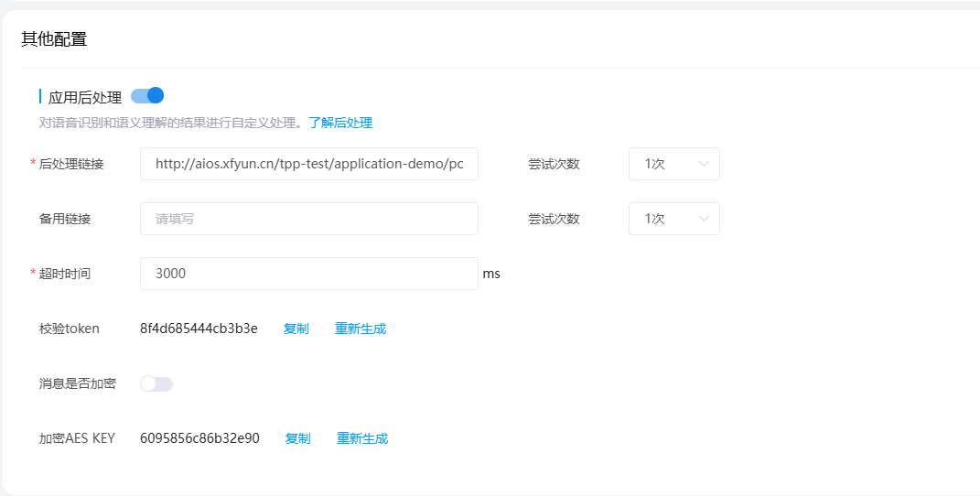Open the 了解后处理 help link
The height and width of the screenshot is (496, 980).
click(339, 123)
